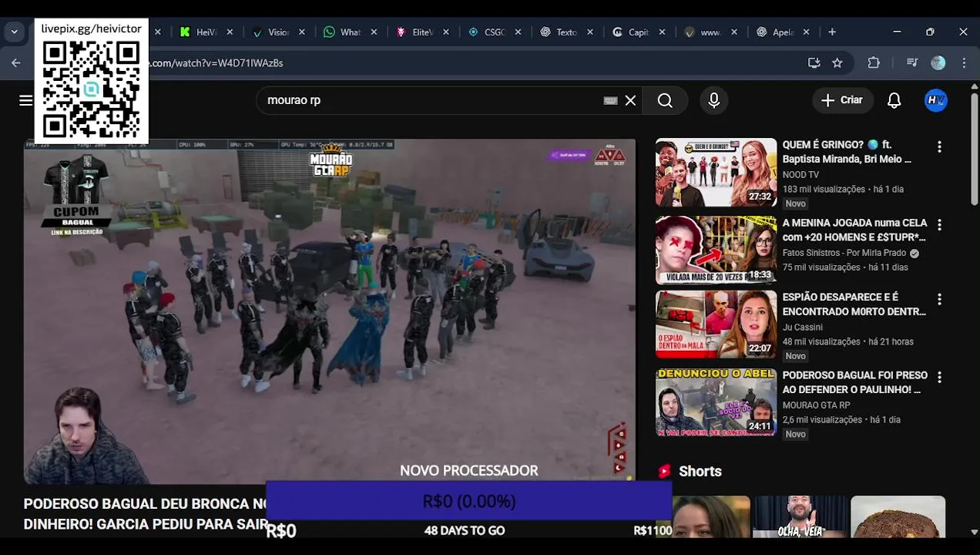Image resolution: width=980 pixels, height=555 pixels.
Task: Open options menu for 'ESPIÃO DESAPARECE' video
Action: (939, 299)
